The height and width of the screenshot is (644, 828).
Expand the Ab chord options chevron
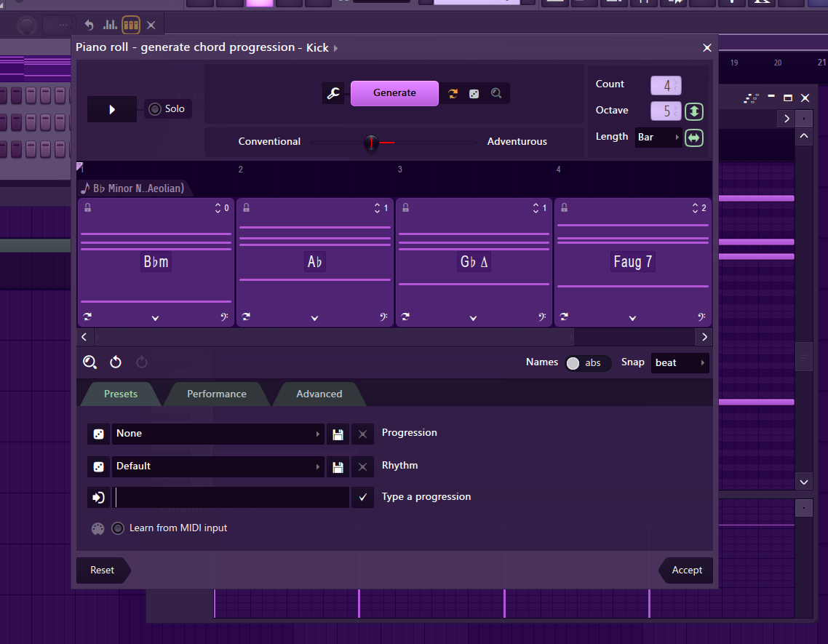[x=315, y=318]
